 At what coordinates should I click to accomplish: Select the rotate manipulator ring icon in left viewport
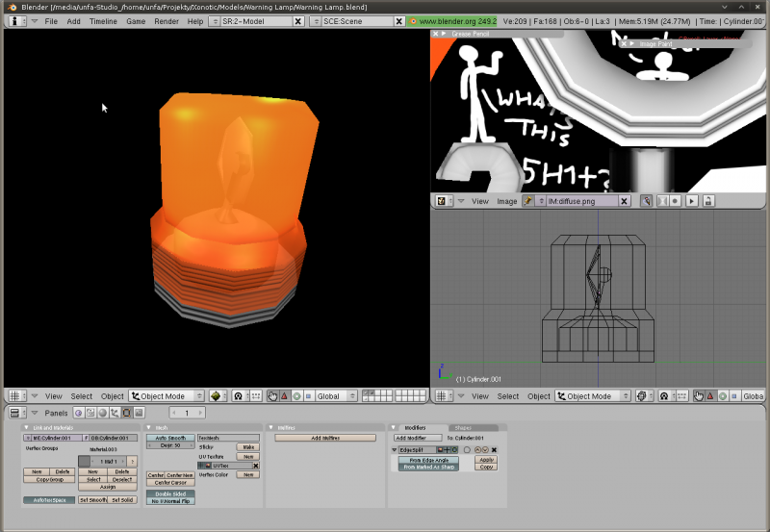click(x=296, y=396)
